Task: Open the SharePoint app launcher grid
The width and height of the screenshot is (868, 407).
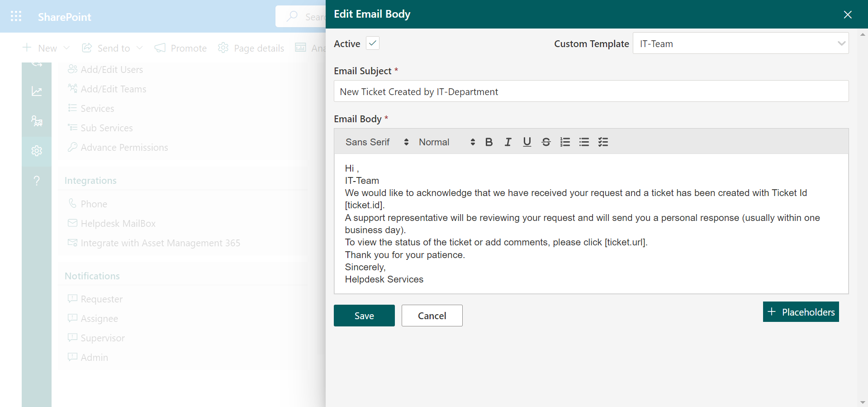Action: point(16,16)
